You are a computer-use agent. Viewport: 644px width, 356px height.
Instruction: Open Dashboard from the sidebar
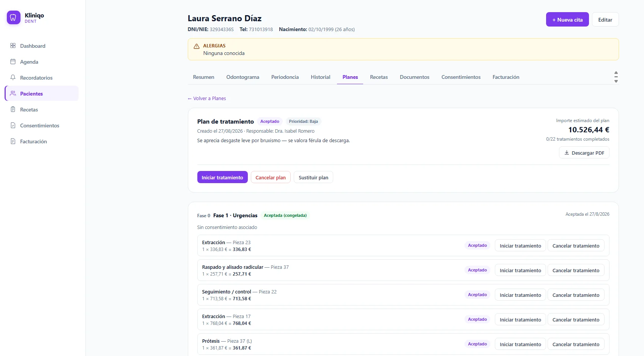click(x=42, y=46)
